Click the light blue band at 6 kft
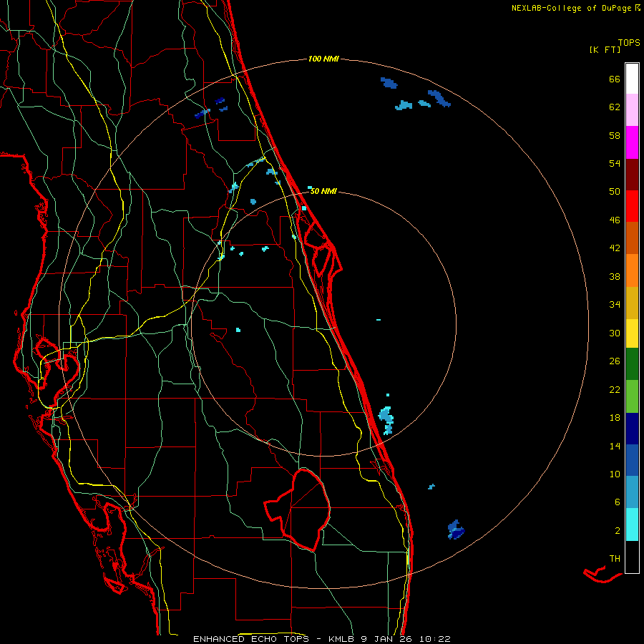 632,492
